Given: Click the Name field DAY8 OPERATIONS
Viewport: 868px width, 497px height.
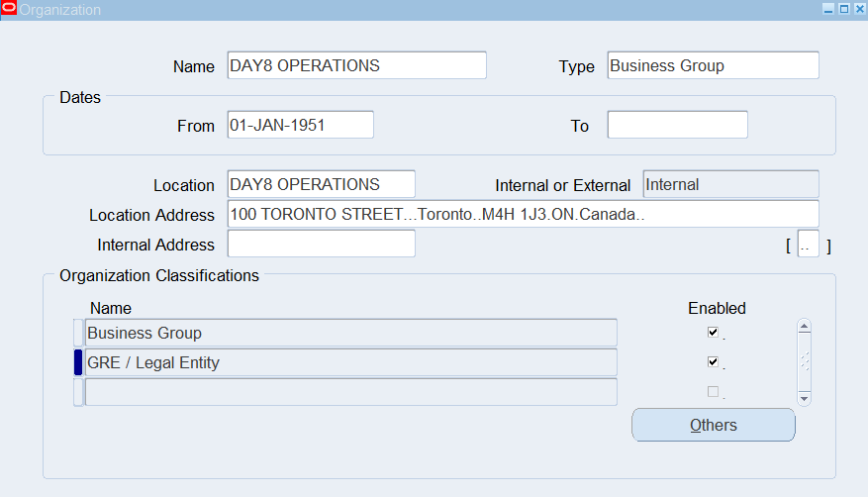Looking at the screenshot, I should pyautogui.click(x=357, y=65).
